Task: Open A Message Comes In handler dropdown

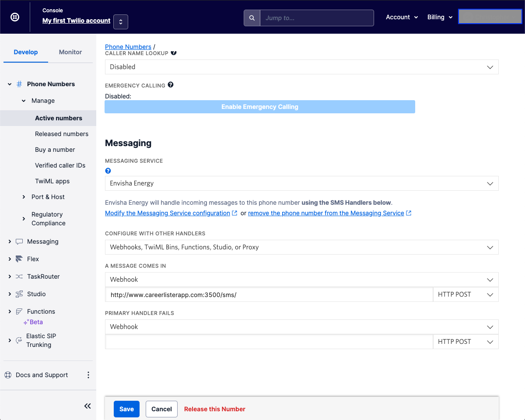Action: point(302,280)
